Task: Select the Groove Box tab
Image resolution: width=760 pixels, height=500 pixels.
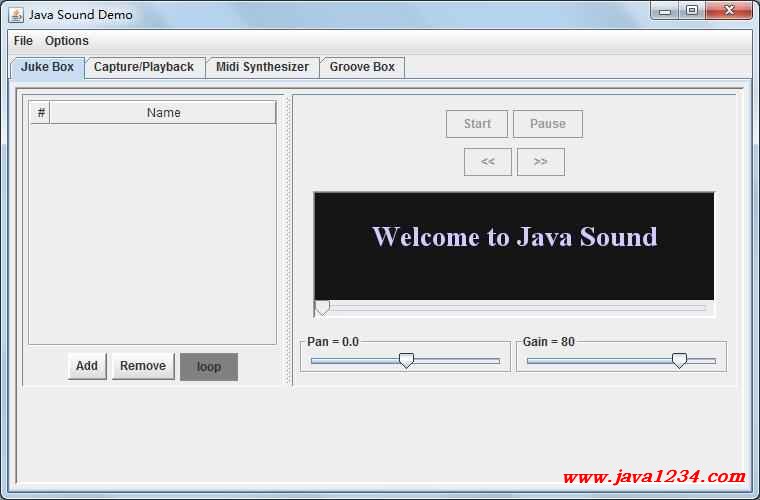Action: pos(362,67)
